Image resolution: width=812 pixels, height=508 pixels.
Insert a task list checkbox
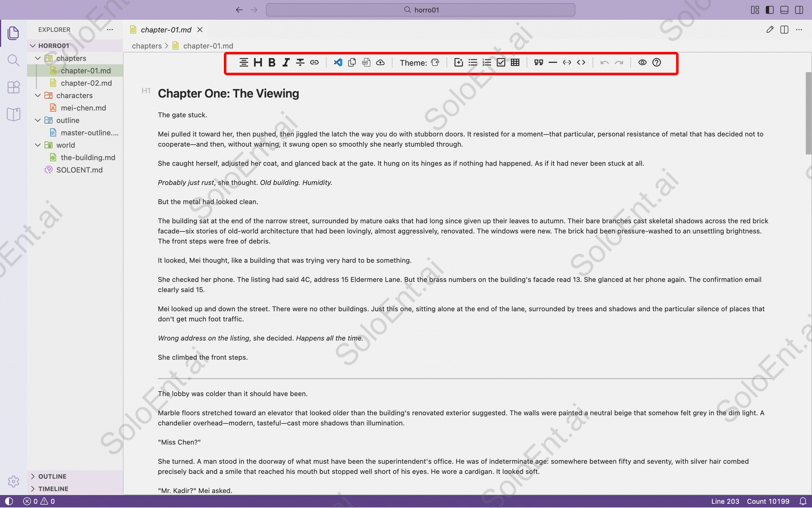click(x=500, y=62)
